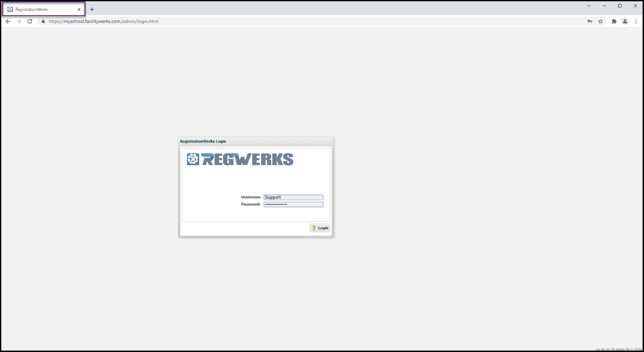Click the Username field
644x352 pixels.
pos(293,198)
